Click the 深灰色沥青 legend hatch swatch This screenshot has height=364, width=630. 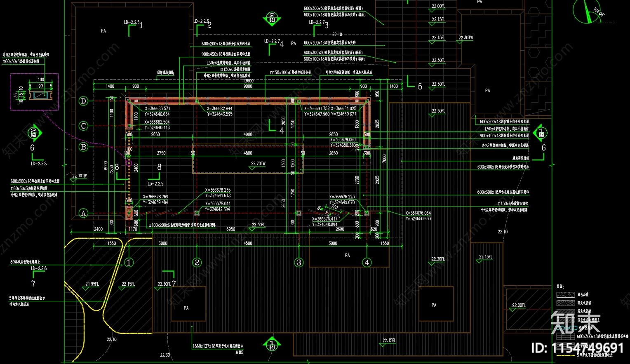[565, 303]
